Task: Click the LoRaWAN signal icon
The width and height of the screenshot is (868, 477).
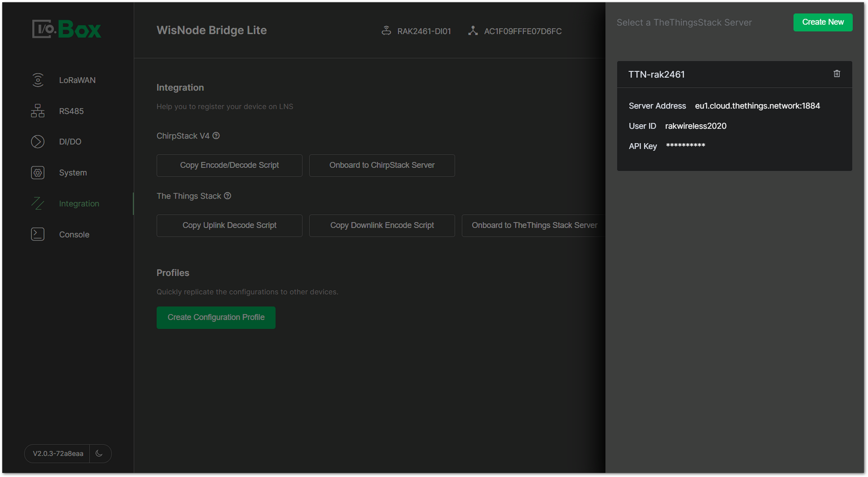Action: [x=38, y=80]
